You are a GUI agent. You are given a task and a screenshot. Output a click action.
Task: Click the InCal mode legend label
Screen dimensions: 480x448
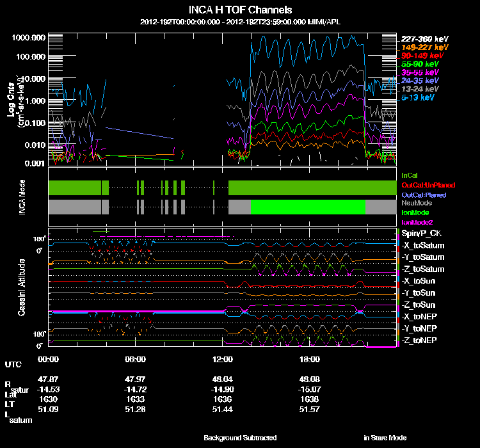pyautogui.click(x=410, y=175)
